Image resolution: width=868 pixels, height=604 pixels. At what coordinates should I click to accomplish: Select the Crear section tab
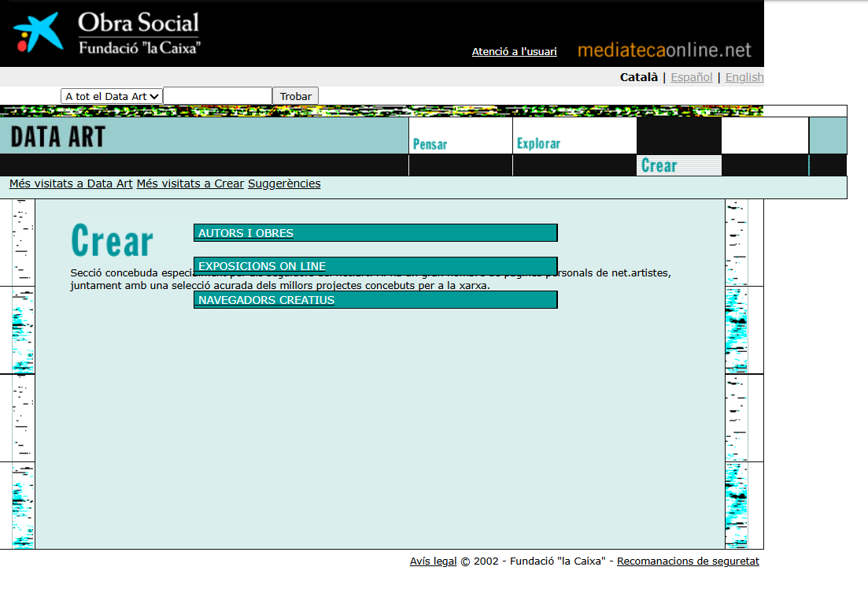659,165
